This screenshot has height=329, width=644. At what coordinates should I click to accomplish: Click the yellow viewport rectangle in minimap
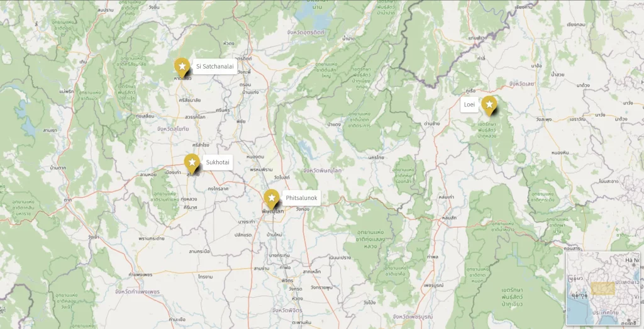tap(603, 288)
